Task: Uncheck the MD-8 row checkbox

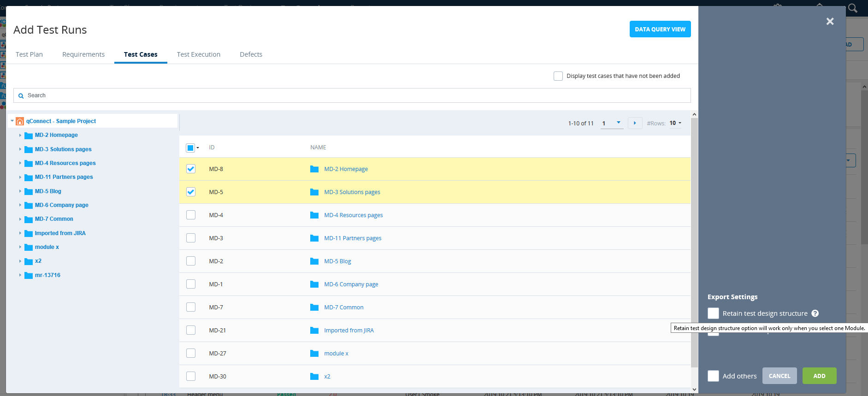Action: [191, 169]
